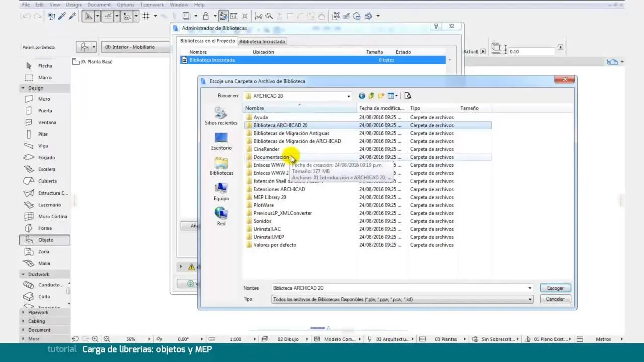Select the Flecha arrow tool
This screenshot has width=644, height=362.
(x=45, y=66)
